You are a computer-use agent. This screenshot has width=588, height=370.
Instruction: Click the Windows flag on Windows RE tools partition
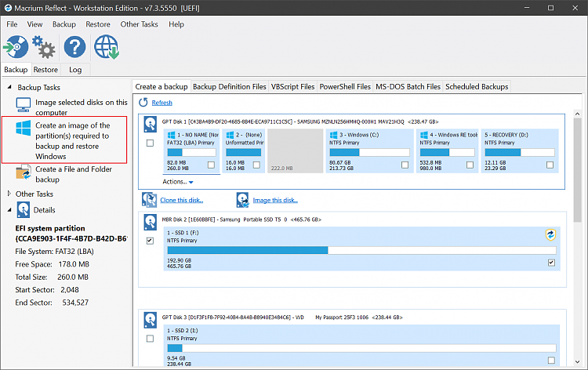coord(423,135)
